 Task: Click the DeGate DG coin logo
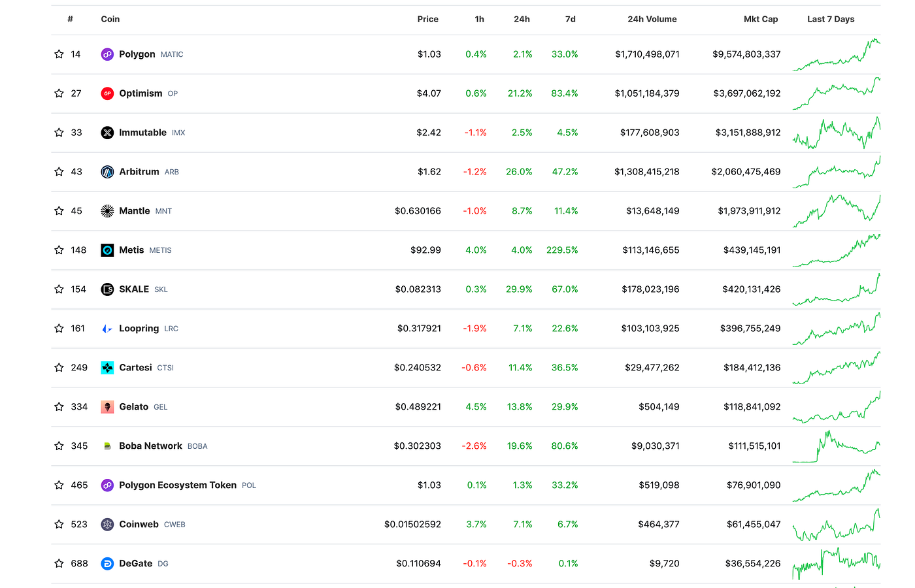click(107, 564)
